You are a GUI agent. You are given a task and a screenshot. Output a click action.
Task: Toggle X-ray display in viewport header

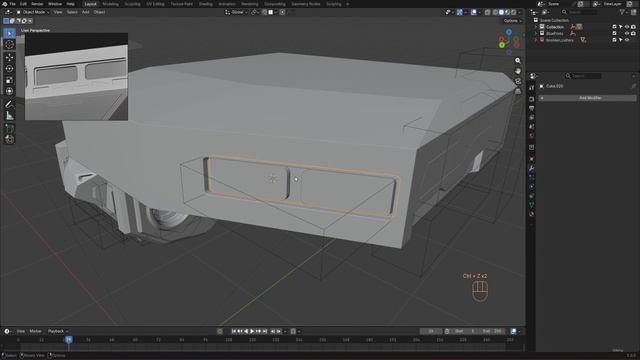coord(487,12)
